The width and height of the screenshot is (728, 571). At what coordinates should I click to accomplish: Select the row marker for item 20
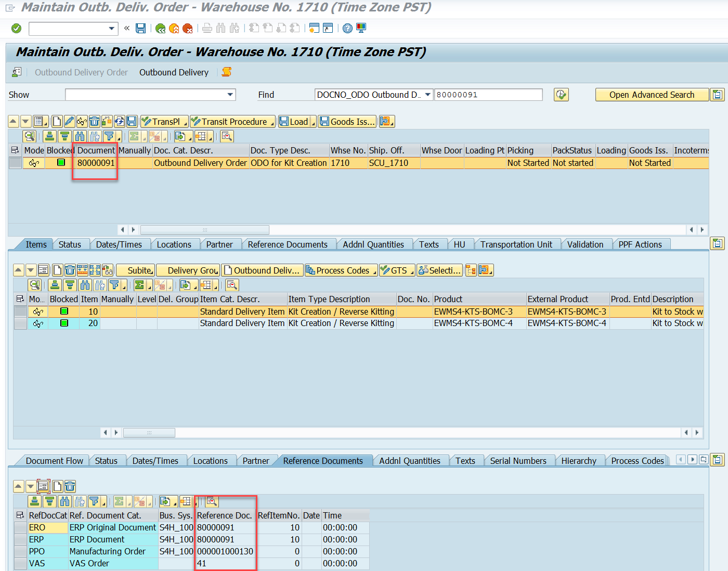pyautogui.click(x=21, y=323)
